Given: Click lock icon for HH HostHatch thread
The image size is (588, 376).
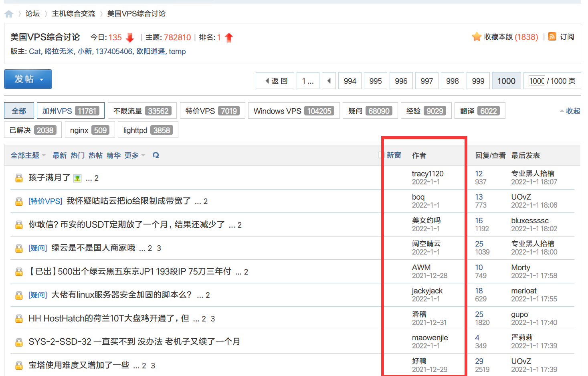Looking at the screenshot, I should [x=19, y=319].
